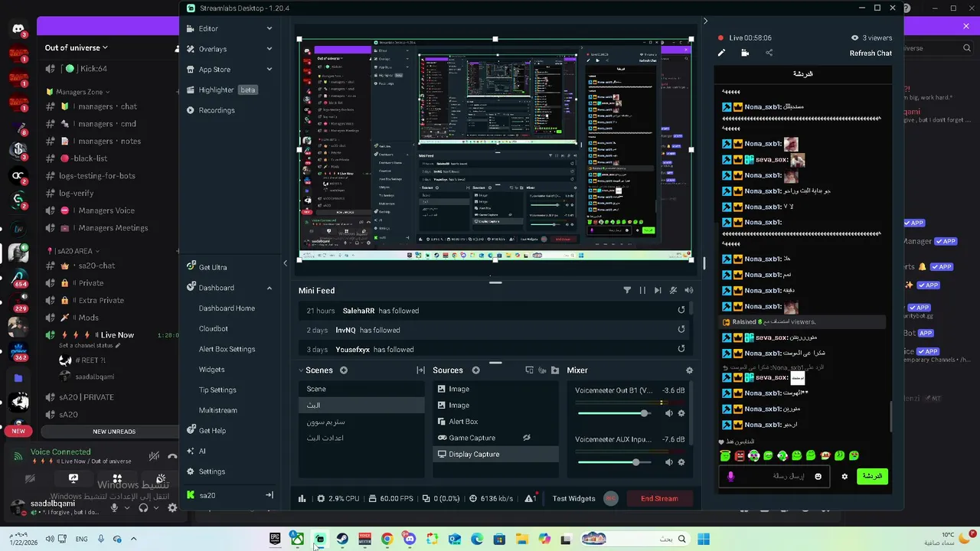Open the notifications warning icon
The image size is (980, 551).
point(530,499)
